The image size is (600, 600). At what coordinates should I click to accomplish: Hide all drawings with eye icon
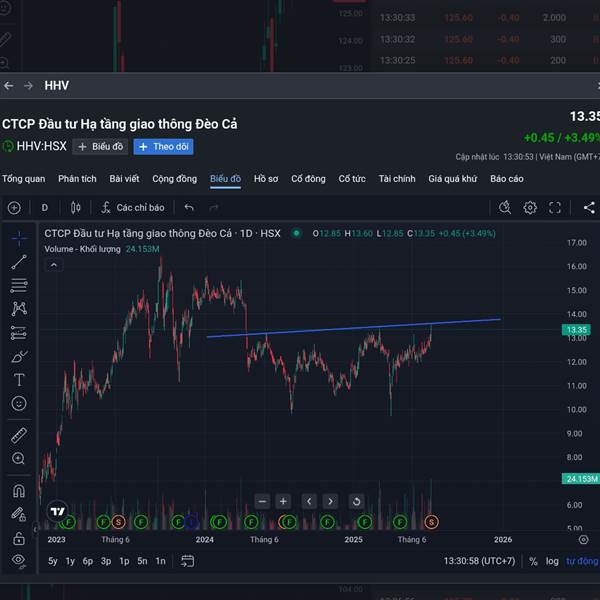(19, 561)
